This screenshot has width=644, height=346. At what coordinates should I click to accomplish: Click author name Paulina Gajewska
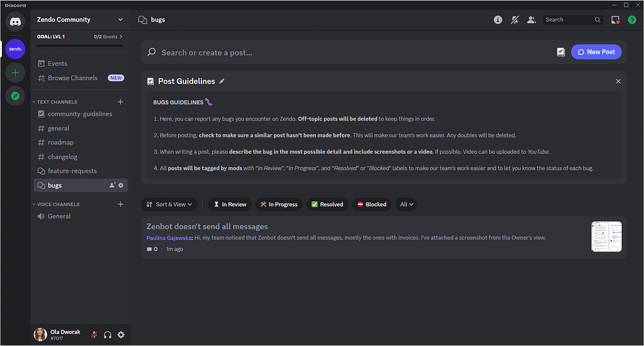[169, 238]
